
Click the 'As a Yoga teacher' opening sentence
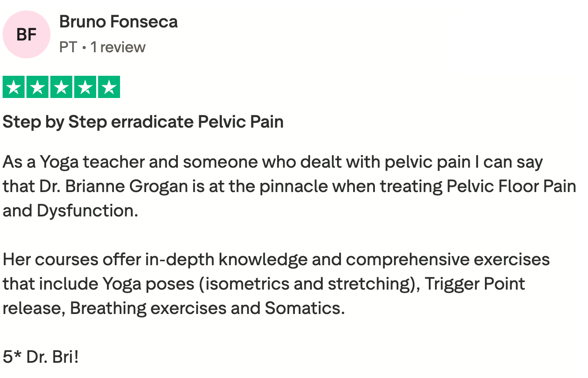pyautogui.click(x=74, y=162)
